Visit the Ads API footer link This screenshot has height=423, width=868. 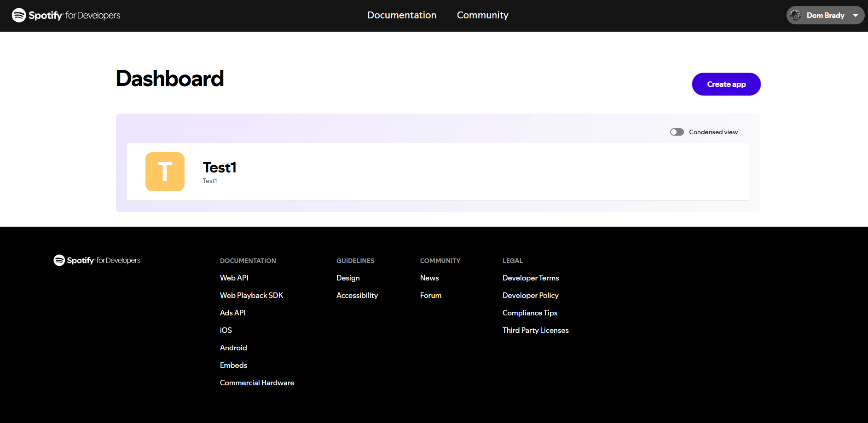point(233,313)
